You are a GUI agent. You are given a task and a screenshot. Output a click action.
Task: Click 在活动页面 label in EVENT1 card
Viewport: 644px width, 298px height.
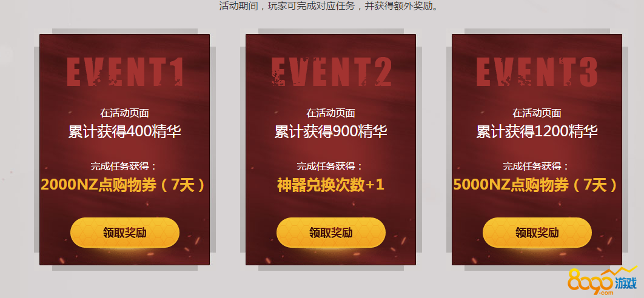[x=125, y=113]
